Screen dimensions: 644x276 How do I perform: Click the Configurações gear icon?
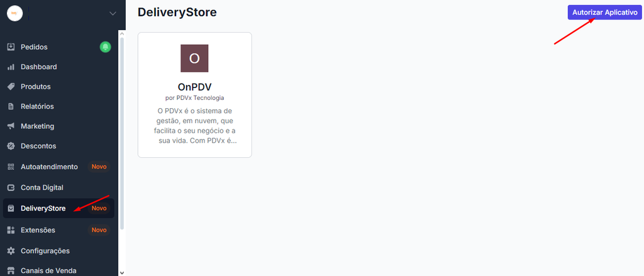[11, 250]
